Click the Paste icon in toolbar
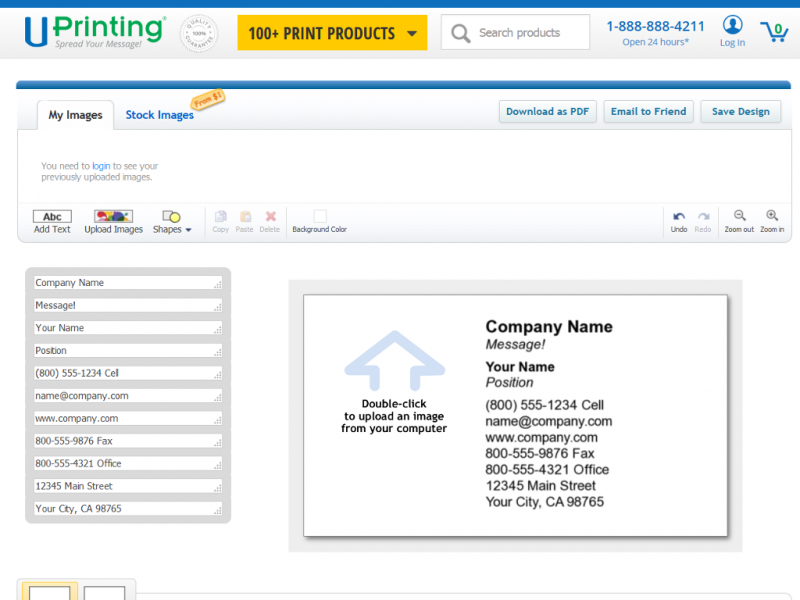 245,216
